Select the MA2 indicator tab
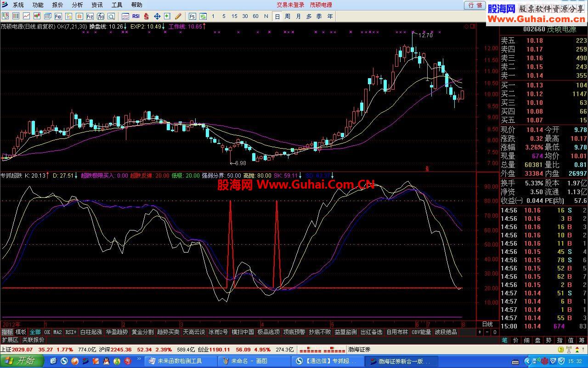588x368 pixels. (x=57, y=332)
